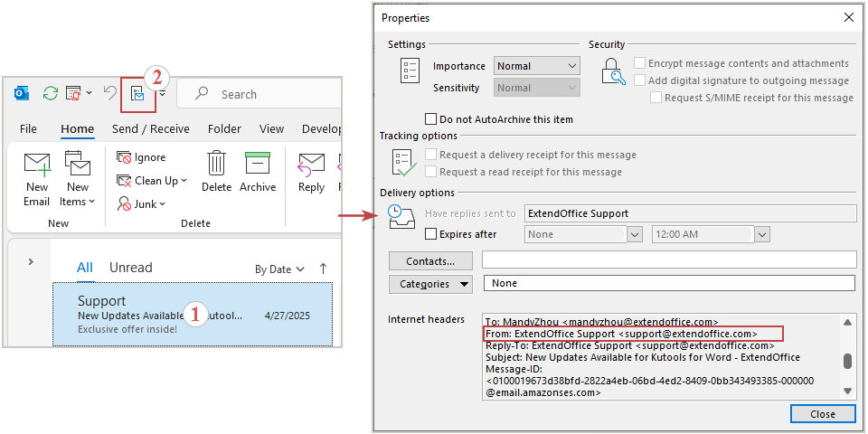Viewport: 868px width, 434px height.
Task: Click the Contacts... button
Action: [x=430, y=261]
